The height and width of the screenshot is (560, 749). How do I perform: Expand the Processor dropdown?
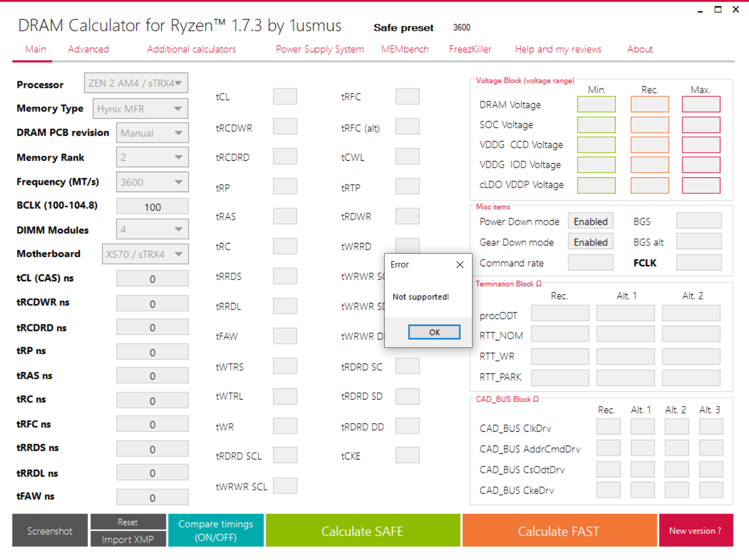136,83
